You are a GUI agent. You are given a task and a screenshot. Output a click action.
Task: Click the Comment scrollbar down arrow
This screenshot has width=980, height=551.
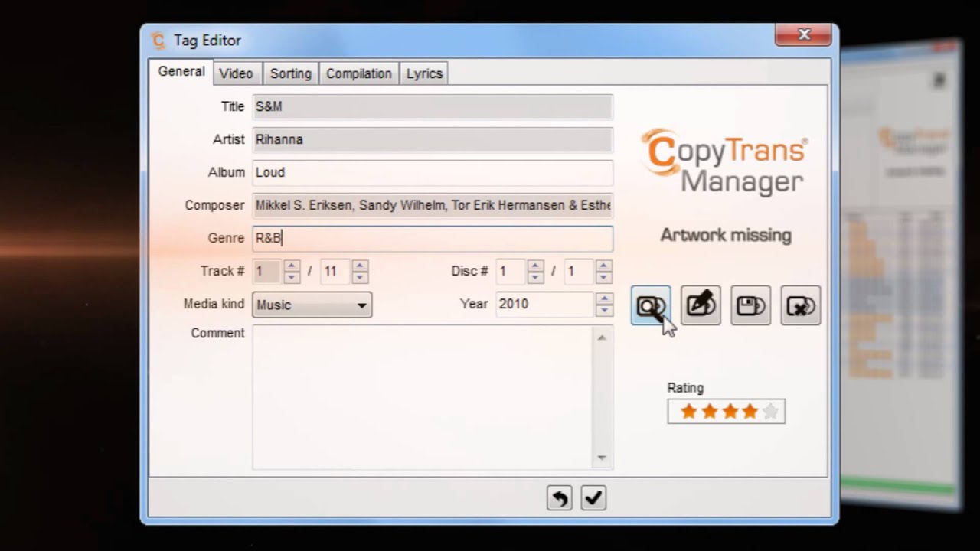[x=602, y=458]
